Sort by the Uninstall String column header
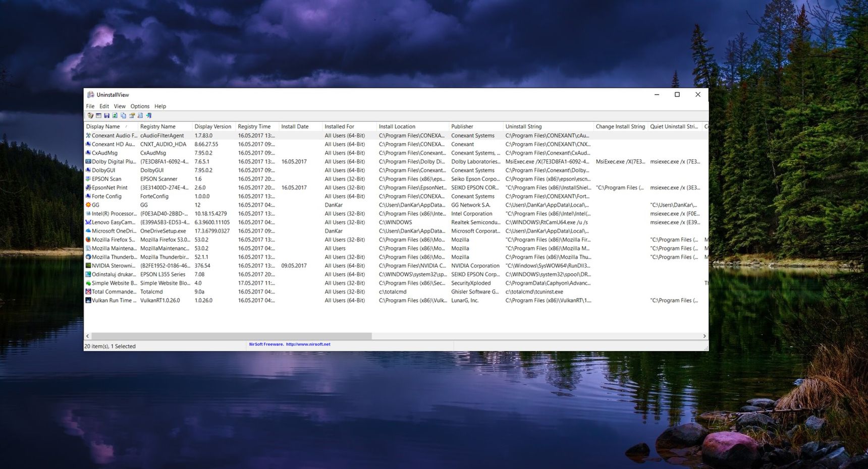 (549, 127)
